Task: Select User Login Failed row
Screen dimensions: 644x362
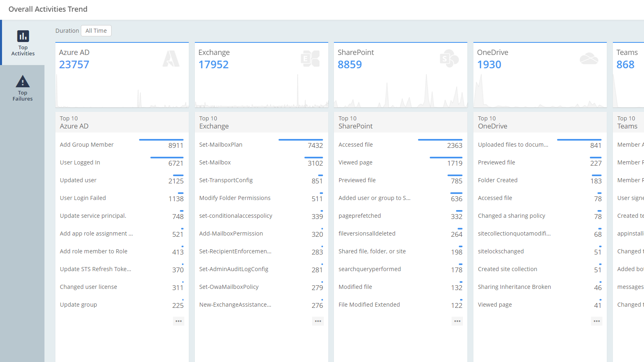Action: coord(122,198)
